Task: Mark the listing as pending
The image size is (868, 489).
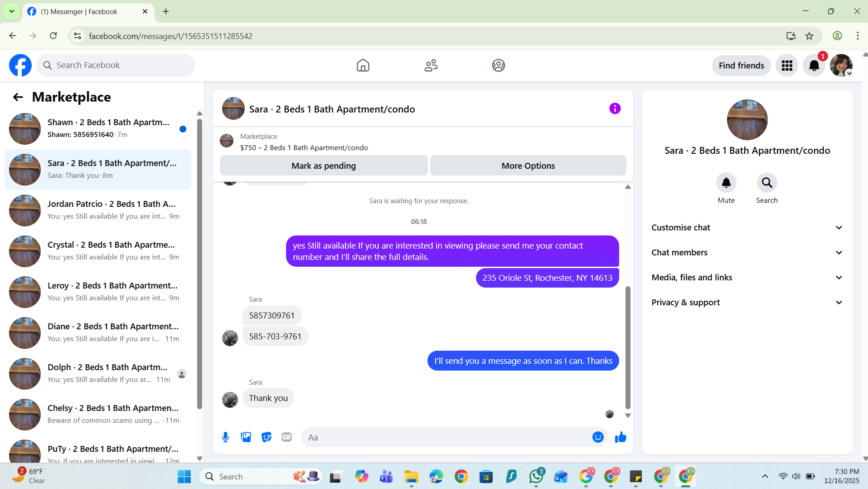Action: click(324, 166)
